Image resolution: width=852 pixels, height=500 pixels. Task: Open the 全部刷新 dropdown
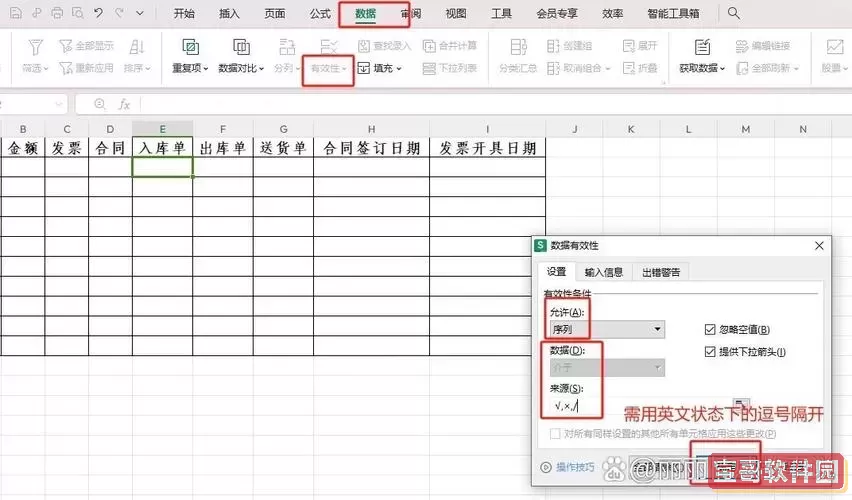[x=768, y=68]
